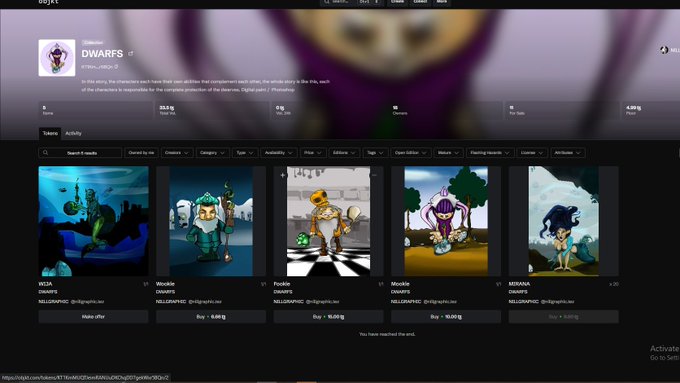This screenshot has height=383, width=680.
Task: Click the 'You have reached the end.' text
Action: 387,334
